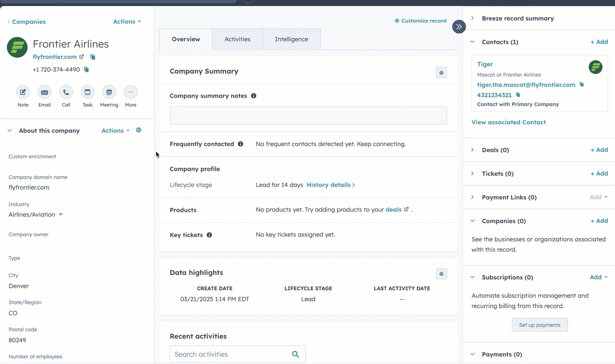Open Company Summary card settings gear
The image size is (615, 364).
click(x=441, y=73)
